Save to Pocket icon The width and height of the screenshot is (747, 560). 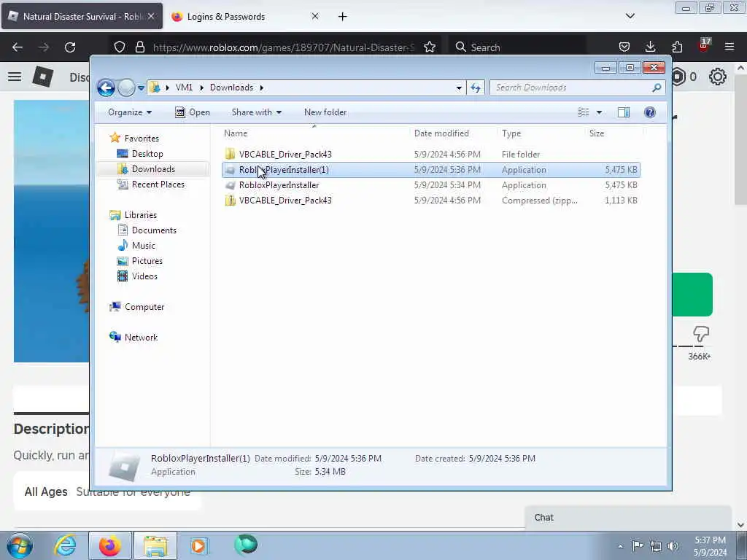[x=624, y=47]
